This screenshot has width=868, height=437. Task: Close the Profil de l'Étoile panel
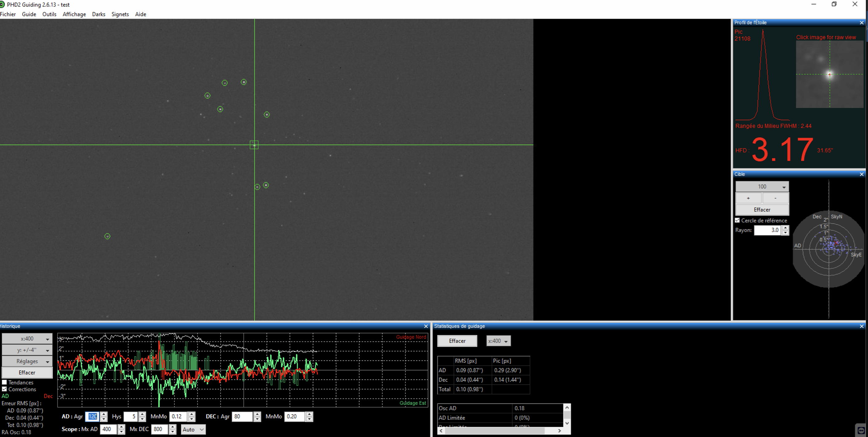[x=862, y=22]
